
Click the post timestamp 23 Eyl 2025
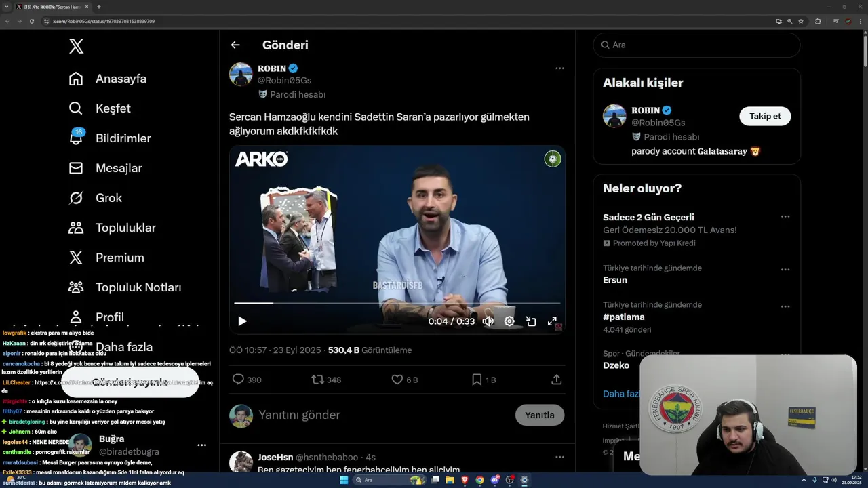[275, 350]
